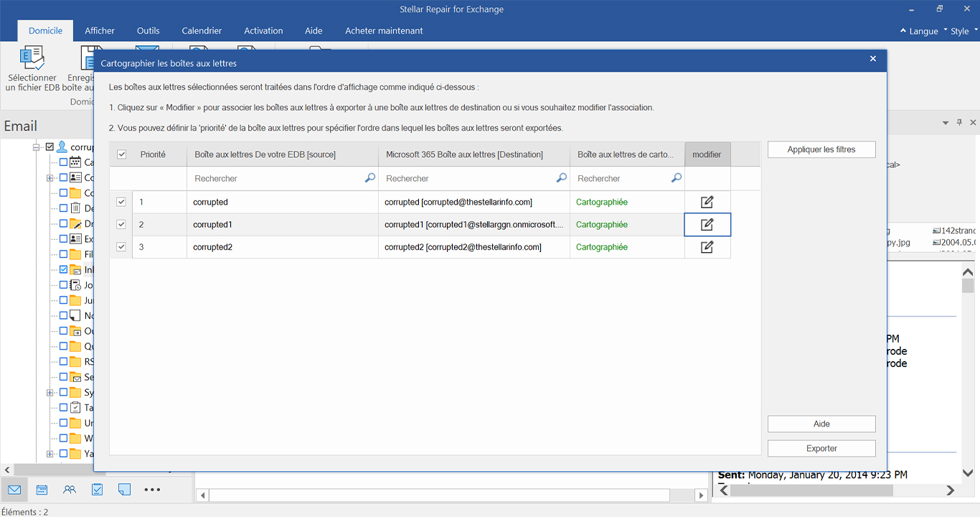Expand the contacts folder node under calendar folder
980x517 pixels.
coord(50,178)
